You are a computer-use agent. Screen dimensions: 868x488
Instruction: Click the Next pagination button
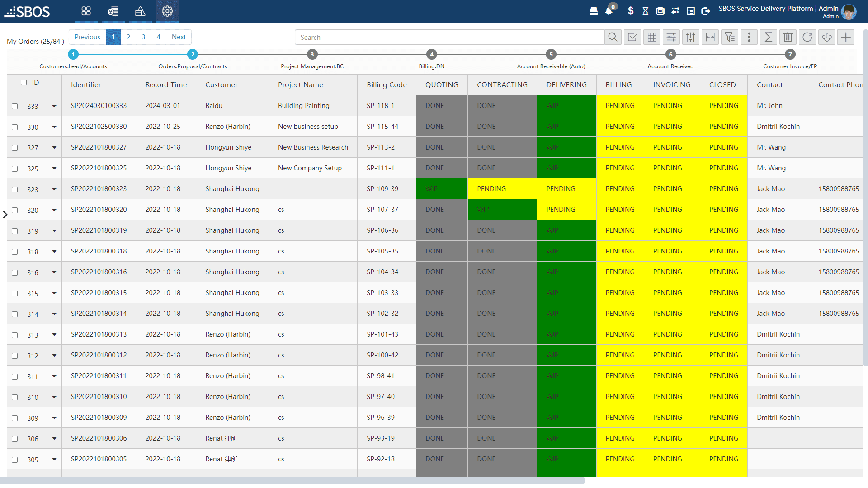click(x=179, y=37)
